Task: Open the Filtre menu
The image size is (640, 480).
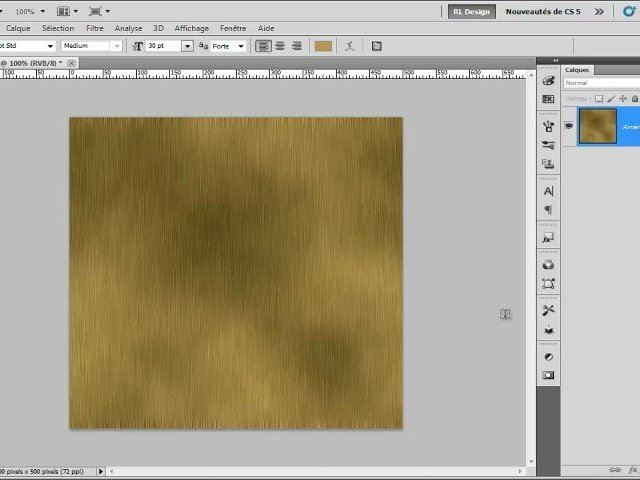Action: (95, 28)
